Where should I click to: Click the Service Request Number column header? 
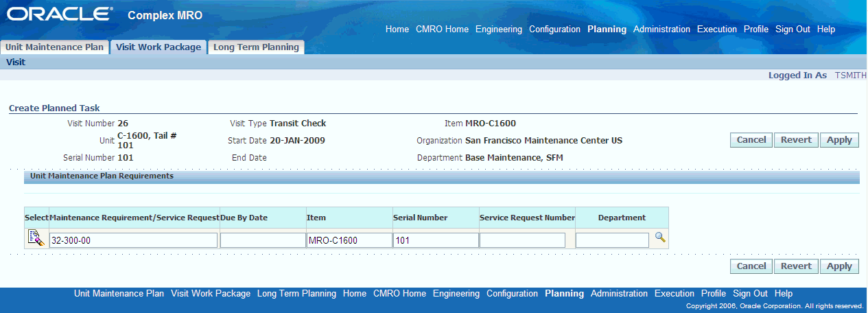click(x=527, y=218)
